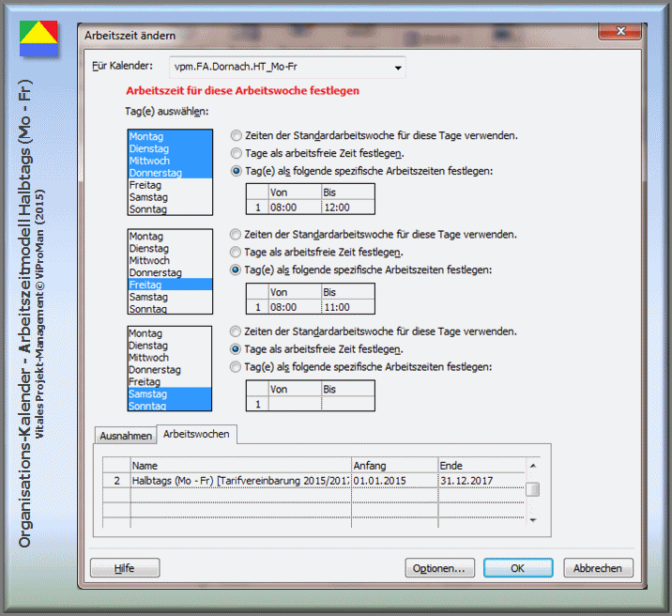Confirm with the OK button
This screenshot has width=672, height=616.
(x=517, y=568)
